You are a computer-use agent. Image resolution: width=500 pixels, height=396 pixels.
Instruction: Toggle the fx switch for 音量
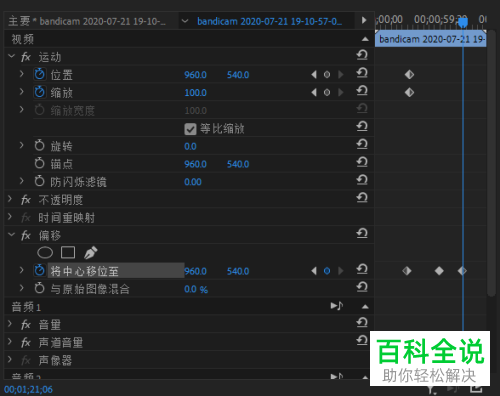pos(26,325)
